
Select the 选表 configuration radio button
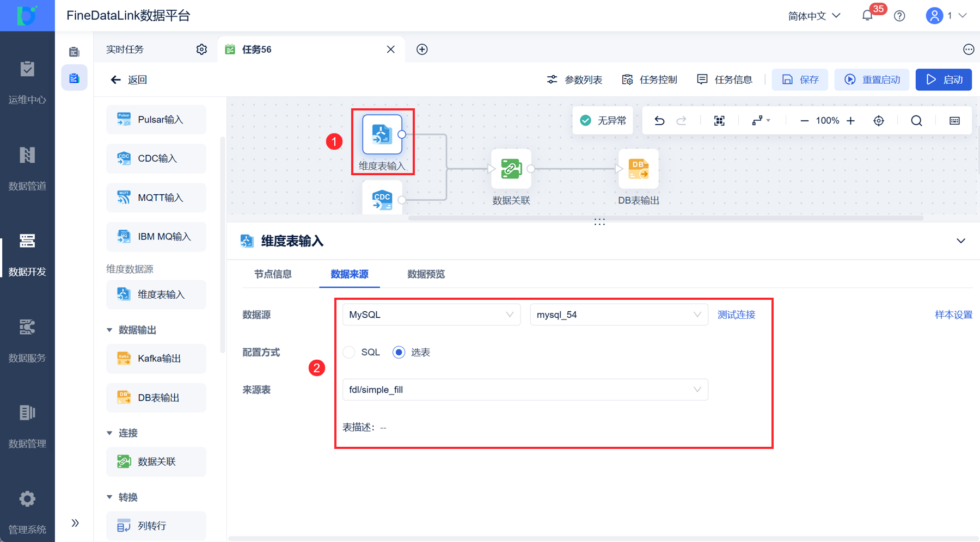click(x=399, y=353)
